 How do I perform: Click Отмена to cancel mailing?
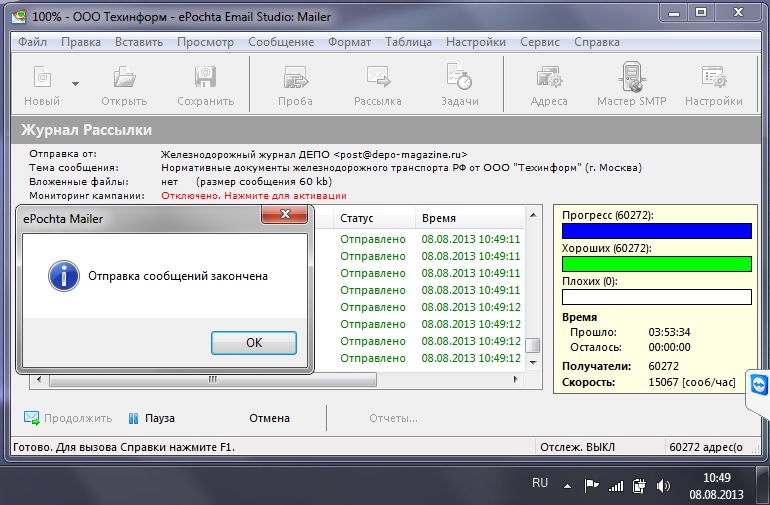[269, 418]
